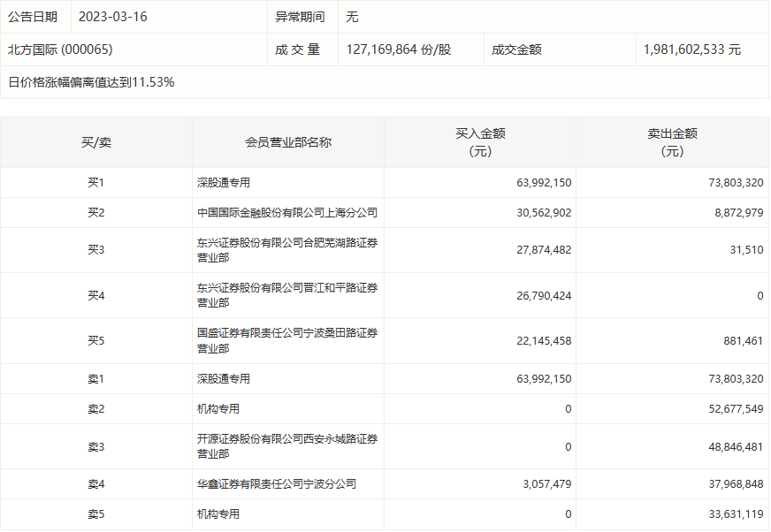771x532 pixels.
Task: Click the 买/卖 column header
Action: point(95,142)
